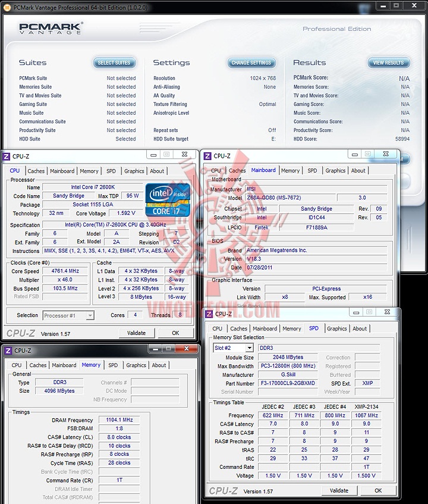Select Graphics tab in the Mainboard window

coord(335,170)
